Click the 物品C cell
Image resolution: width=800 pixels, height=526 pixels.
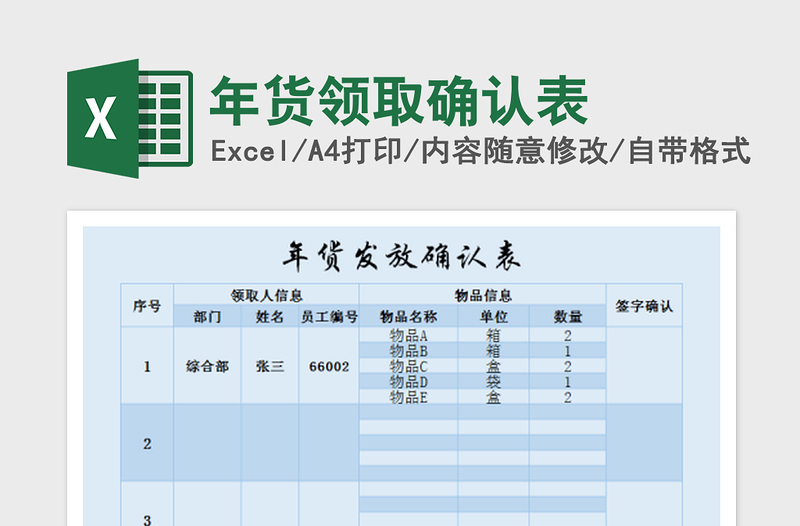408,366
